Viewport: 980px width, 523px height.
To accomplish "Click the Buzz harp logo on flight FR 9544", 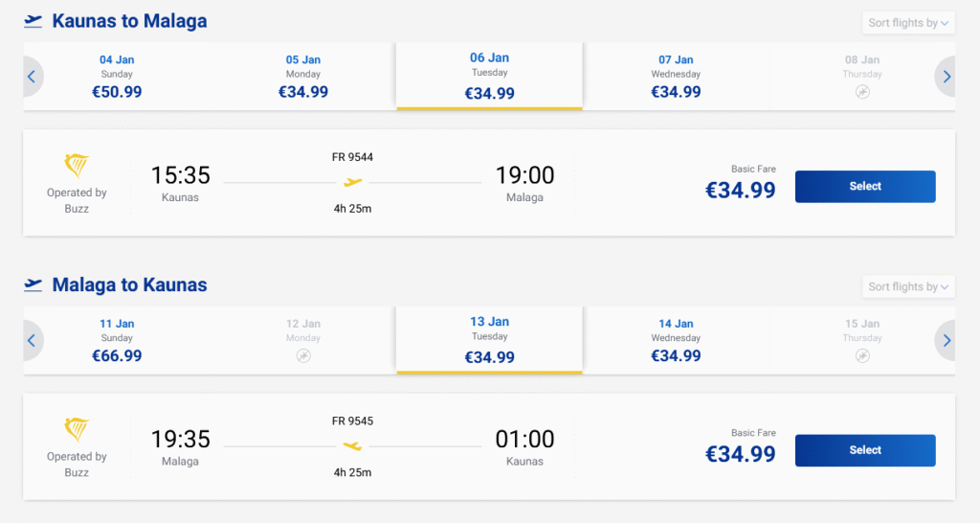I will coord(77,166).
